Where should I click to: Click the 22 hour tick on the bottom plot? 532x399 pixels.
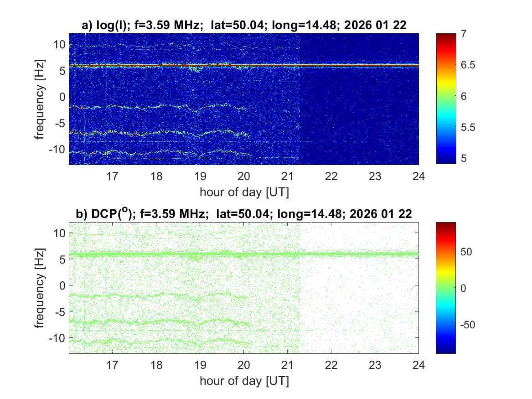click(331, 364)
